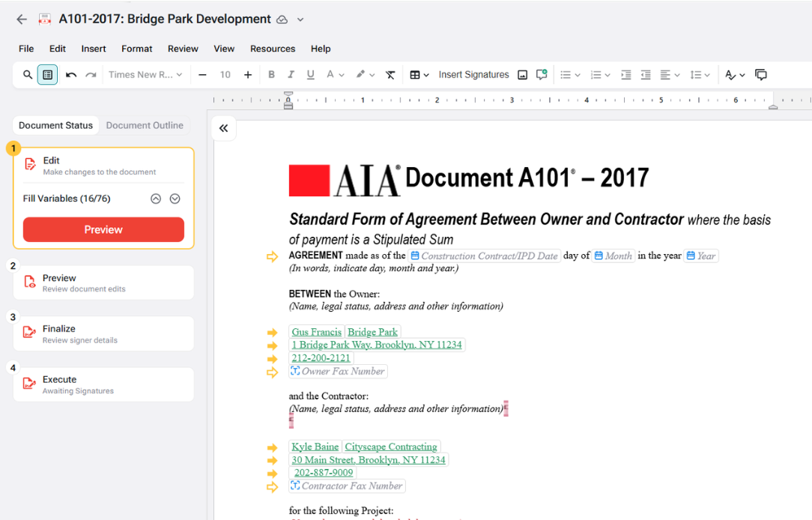The image size is (812, 520).
Task: Open the Format menu
Action: pyautogui.click(x=137, y=49)
